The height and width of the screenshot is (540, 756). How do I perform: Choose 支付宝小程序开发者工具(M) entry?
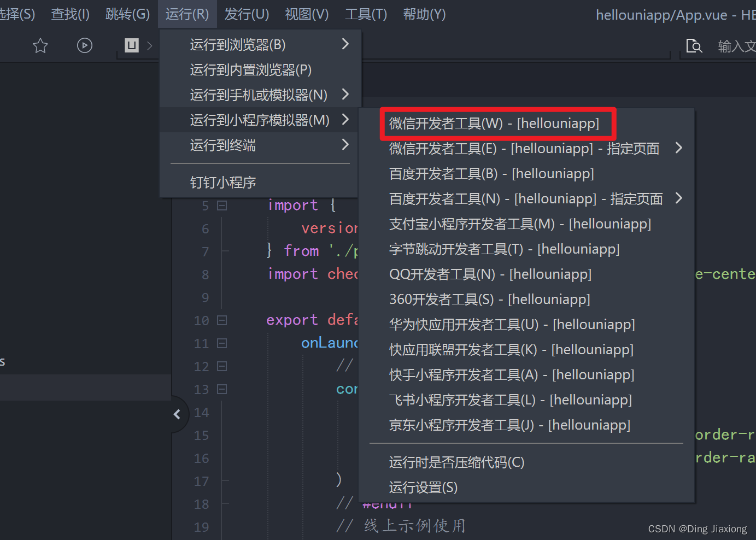(x=526, y=224)
